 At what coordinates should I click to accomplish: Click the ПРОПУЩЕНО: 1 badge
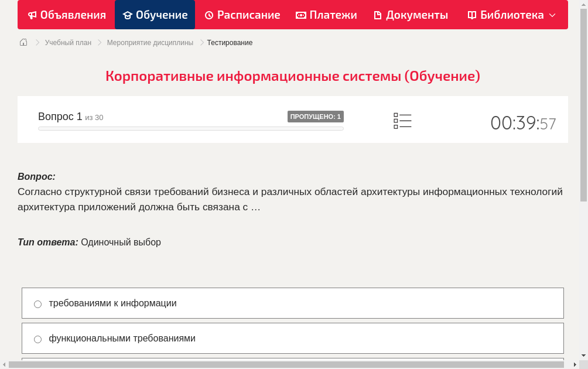(315, 117)
